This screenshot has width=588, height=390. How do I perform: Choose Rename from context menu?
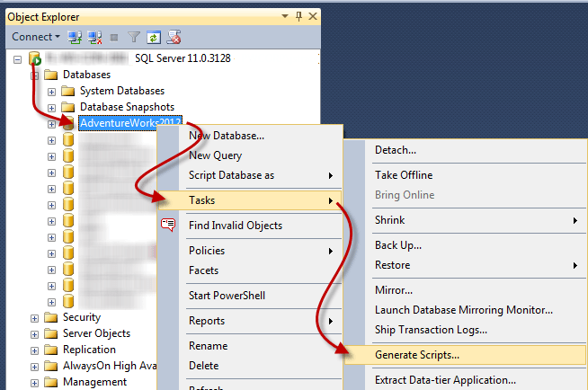(x=250, y=346)
